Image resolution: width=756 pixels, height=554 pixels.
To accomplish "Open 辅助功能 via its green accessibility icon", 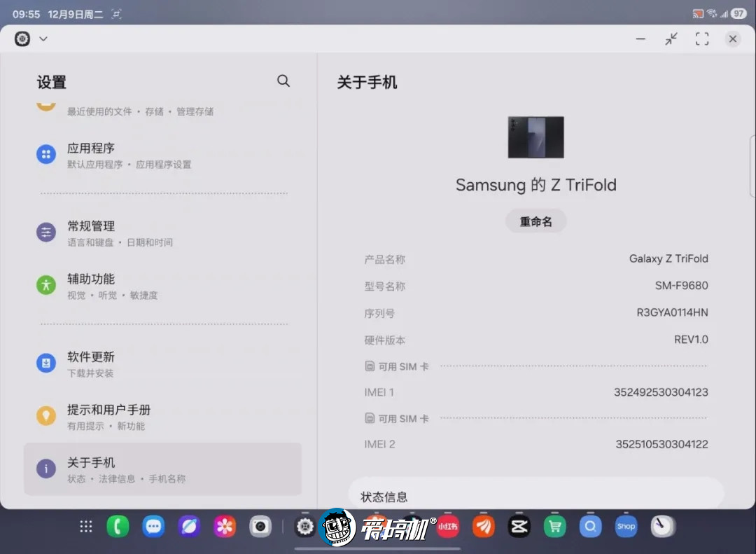I will pyautogui.click(x=46, y=285).
